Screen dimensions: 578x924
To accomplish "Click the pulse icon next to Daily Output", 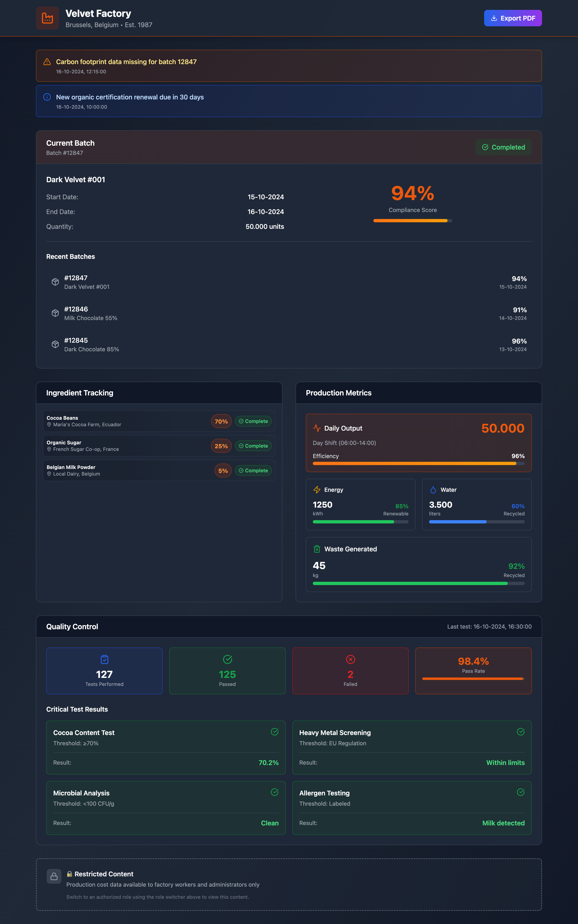I will point(317,428).
